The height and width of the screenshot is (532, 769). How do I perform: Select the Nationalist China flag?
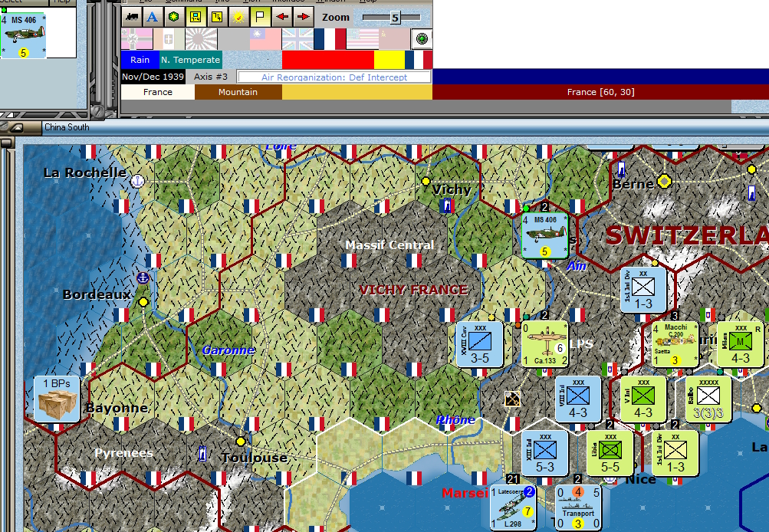pyautogui.click(x=265, y=39)
